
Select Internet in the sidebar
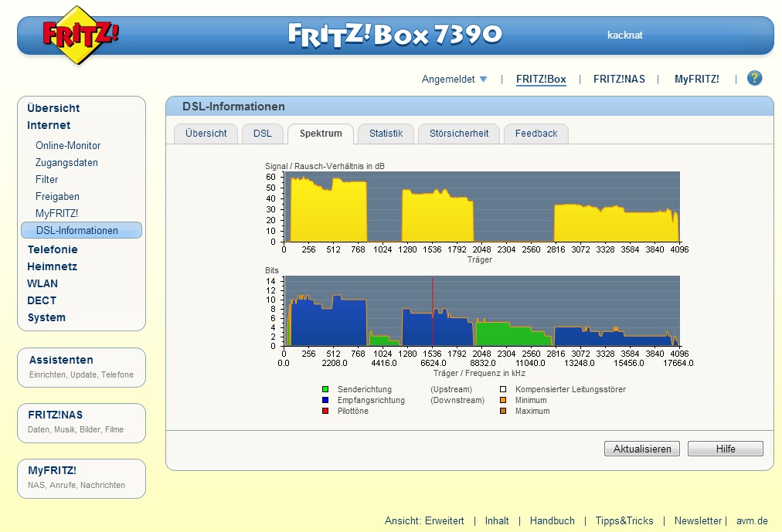point(49,125)
